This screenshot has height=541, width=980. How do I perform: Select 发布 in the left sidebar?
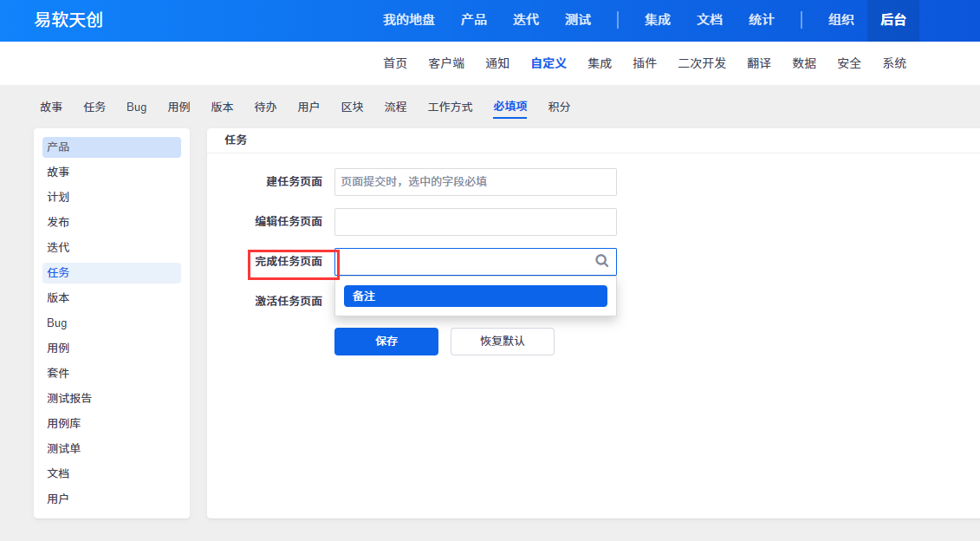(x=58, y=223)
